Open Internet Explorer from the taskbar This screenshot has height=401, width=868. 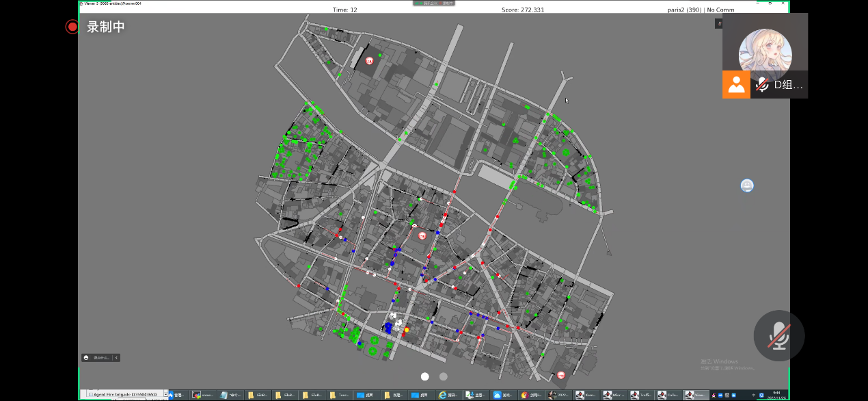tap(442, 395)
